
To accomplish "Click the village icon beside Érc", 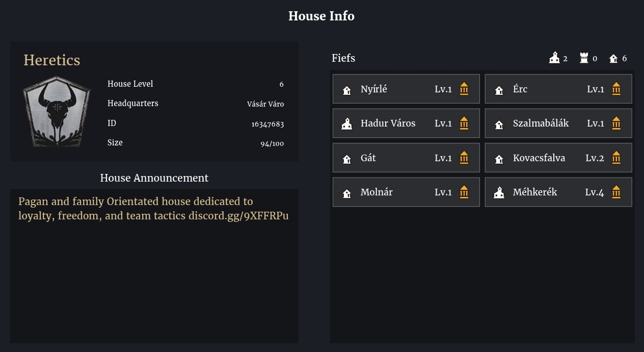I will point(499,90).
